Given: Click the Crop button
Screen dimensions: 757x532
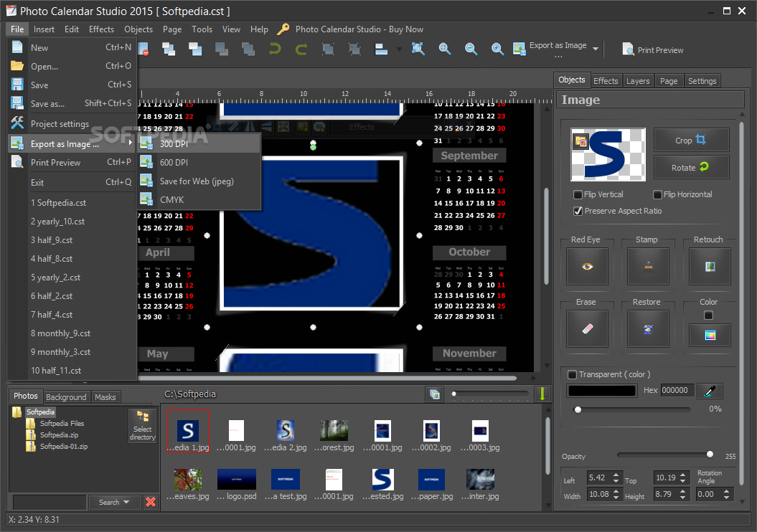Looking at the screenshot, I should click(x=691, y=140).
